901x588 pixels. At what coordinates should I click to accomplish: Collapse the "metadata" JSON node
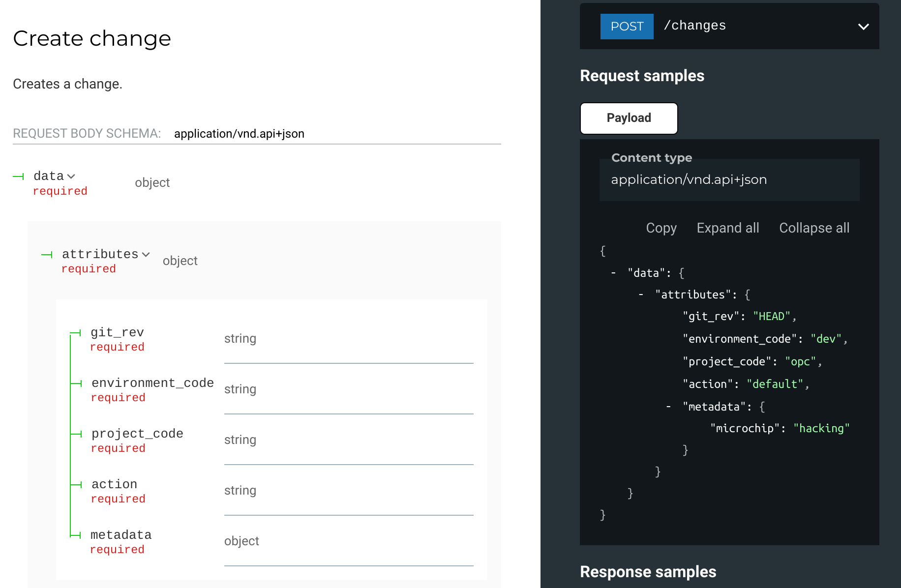[668, 407]
